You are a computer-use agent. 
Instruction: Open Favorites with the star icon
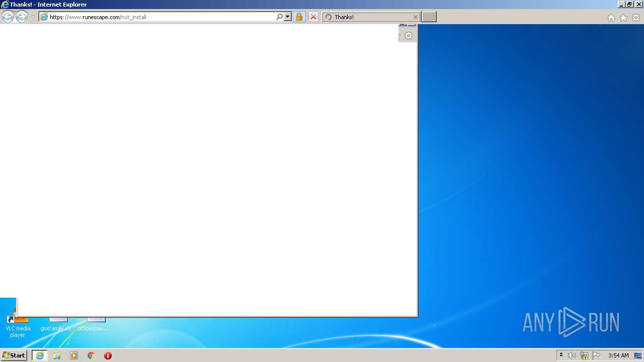(623, 18)
